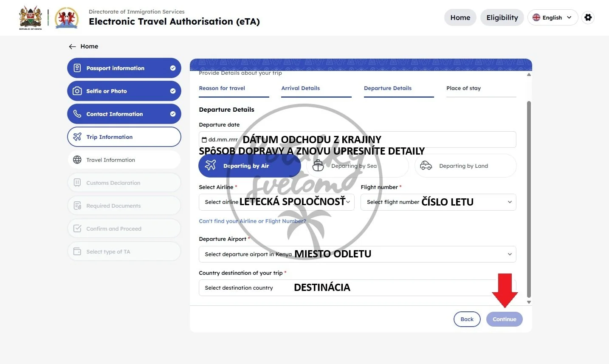This screenshot has height=364, width=609.
Task: Click the Customs Declaration step icon
Action: tap(77, 183)
